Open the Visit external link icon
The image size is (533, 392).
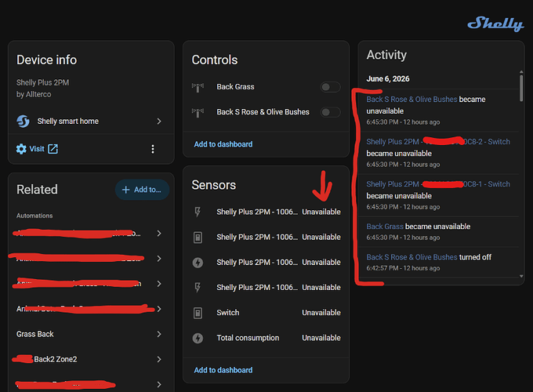coord(53,149)
